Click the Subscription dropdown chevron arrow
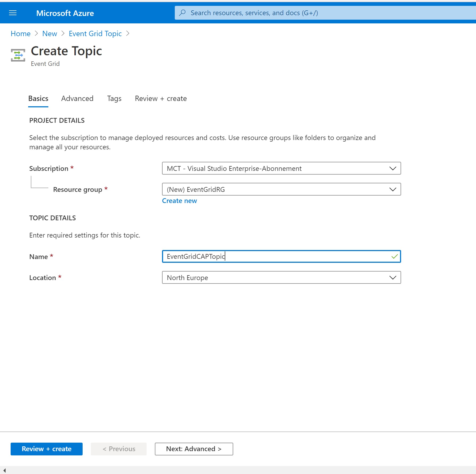Screen dimensions: 476x474 393,168
